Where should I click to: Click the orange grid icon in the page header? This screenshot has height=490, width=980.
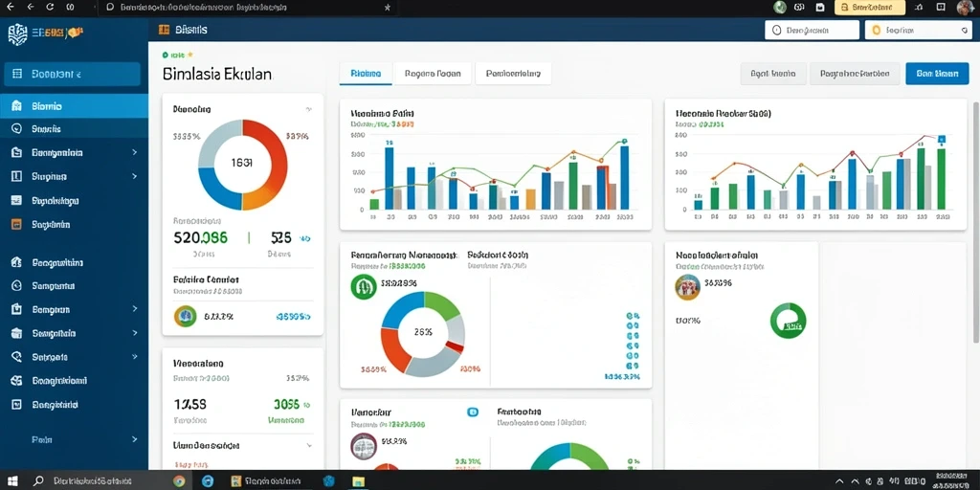[x=165, y=30]
